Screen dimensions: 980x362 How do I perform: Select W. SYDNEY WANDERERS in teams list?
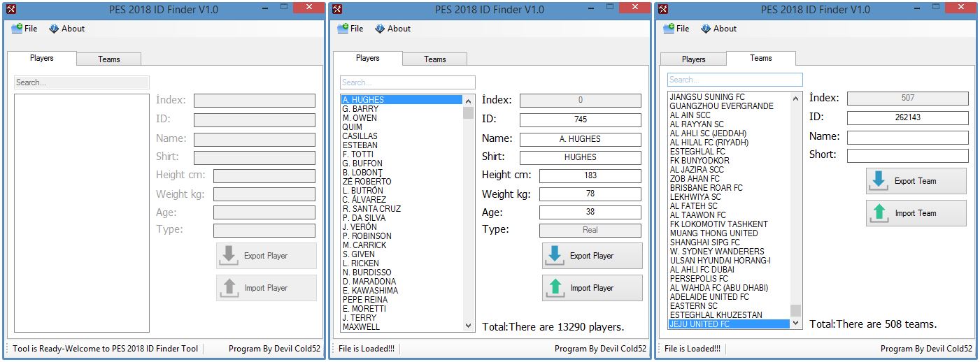(729, 252)
